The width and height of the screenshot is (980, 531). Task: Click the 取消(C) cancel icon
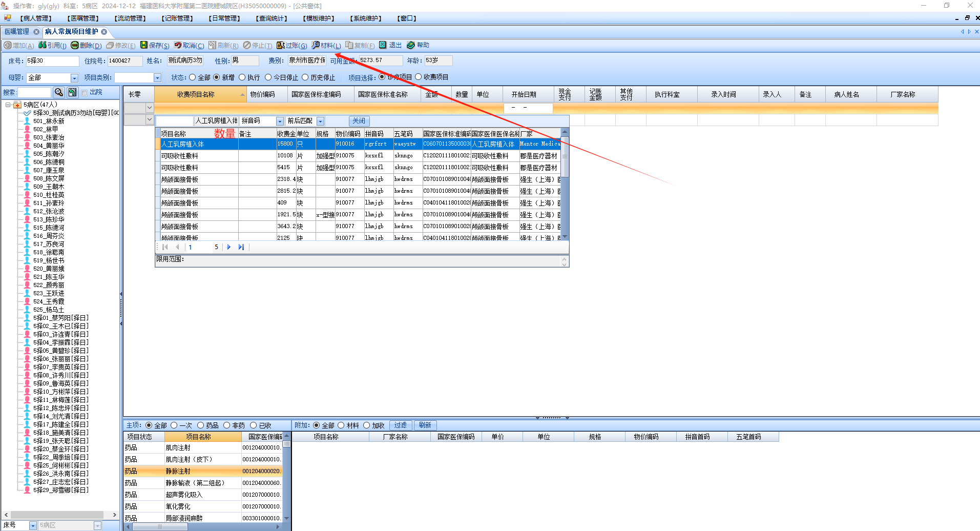[178, 45]
